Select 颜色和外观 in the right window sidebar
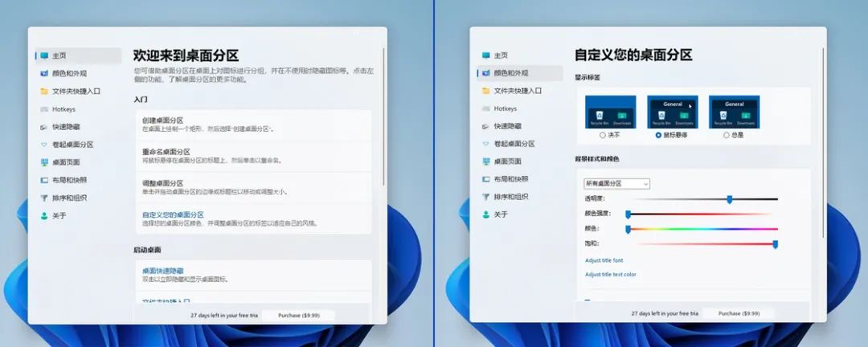This screenshot has height=347, width=868. click(520, 72)
